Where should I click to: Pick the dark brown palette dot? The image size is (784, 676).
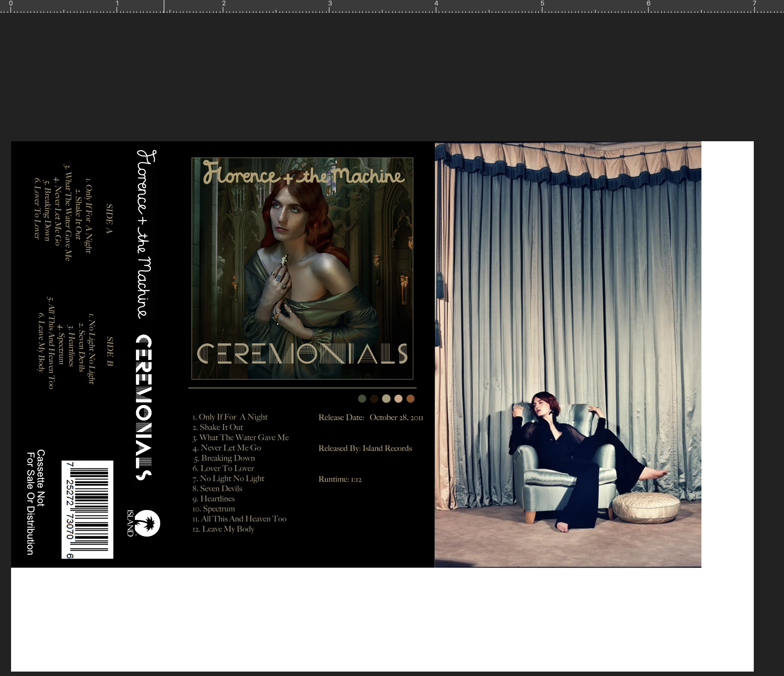click(x=374, y=399)
